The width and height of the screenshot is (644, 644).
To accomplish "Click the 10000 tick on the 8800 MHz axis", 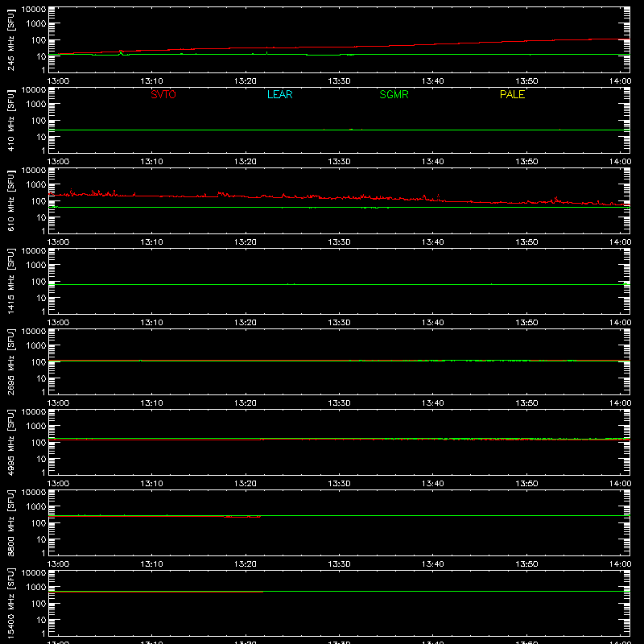I will click(x=34, y=493).
